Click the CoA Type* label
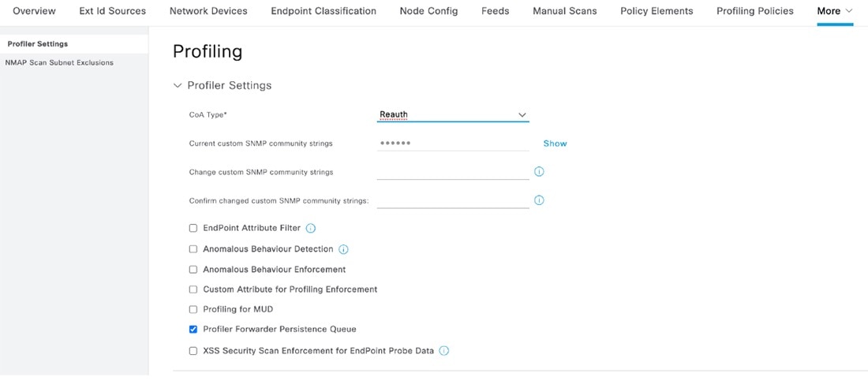Viewport: 868px width, 388px height. [208, 114]
